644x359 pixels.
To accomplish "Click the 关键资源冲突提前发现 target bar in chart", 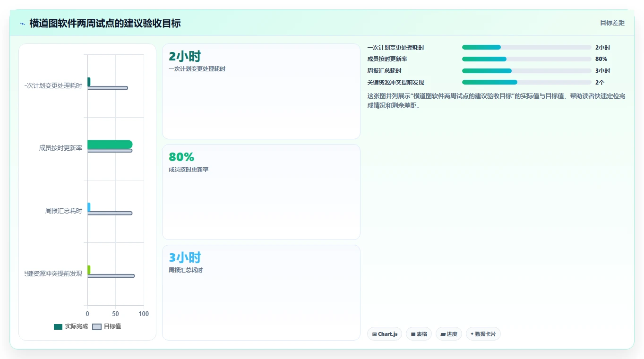I will [111, 276].
